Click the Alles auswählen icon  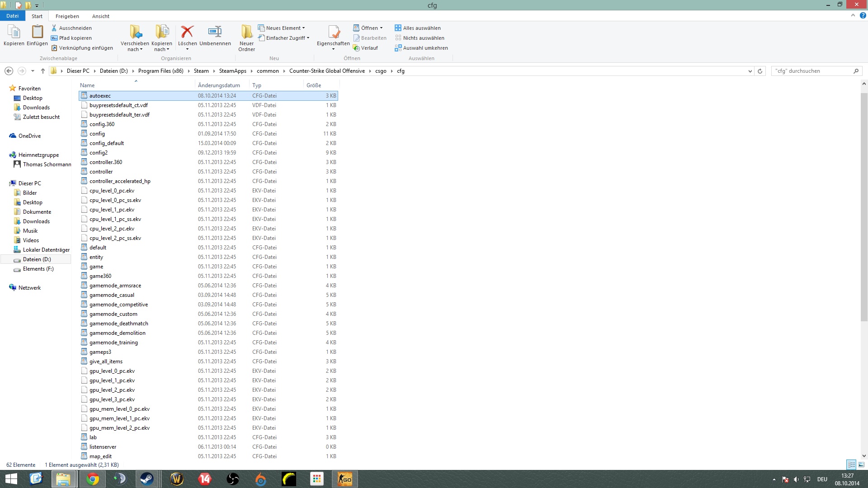pos(398,28)
